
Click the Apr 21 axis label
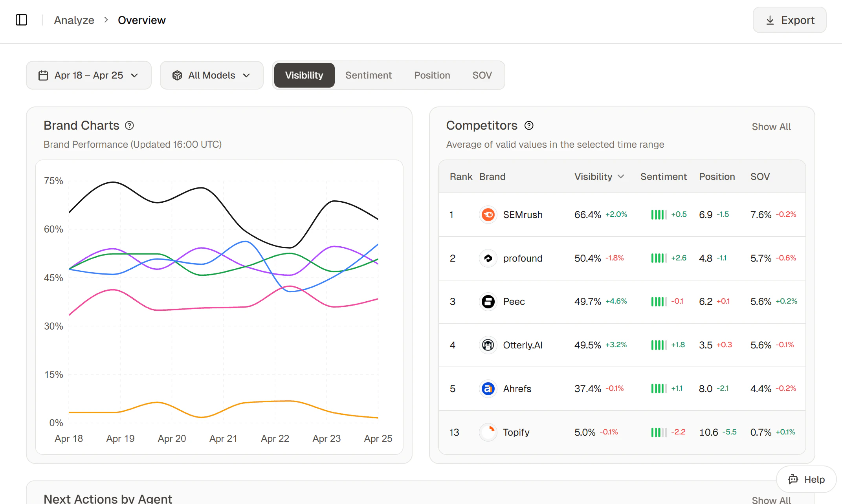[x=223, y=438]
